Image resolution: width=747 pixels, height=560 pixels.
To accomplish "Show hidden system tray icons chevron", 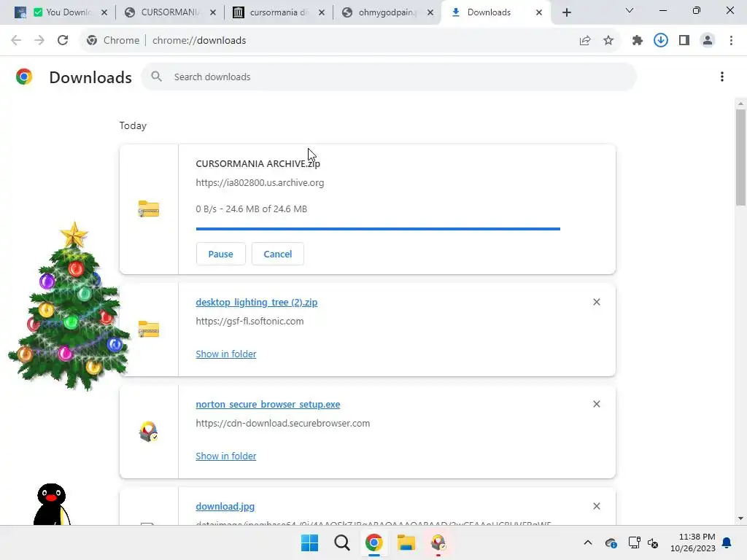I will [x=588, y=542].
